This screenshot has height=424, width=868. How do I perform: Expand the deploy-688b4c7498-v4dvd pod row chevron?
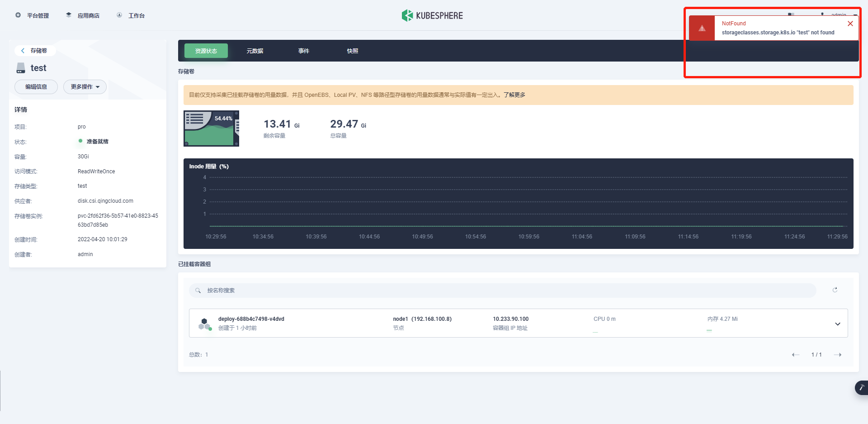click(x=838, y=323)
